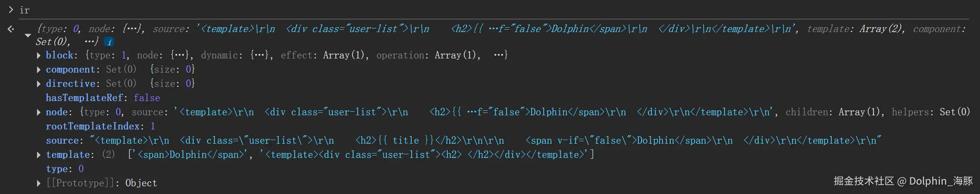
Task: Click the 'block' property name
Action: (60, 55)
